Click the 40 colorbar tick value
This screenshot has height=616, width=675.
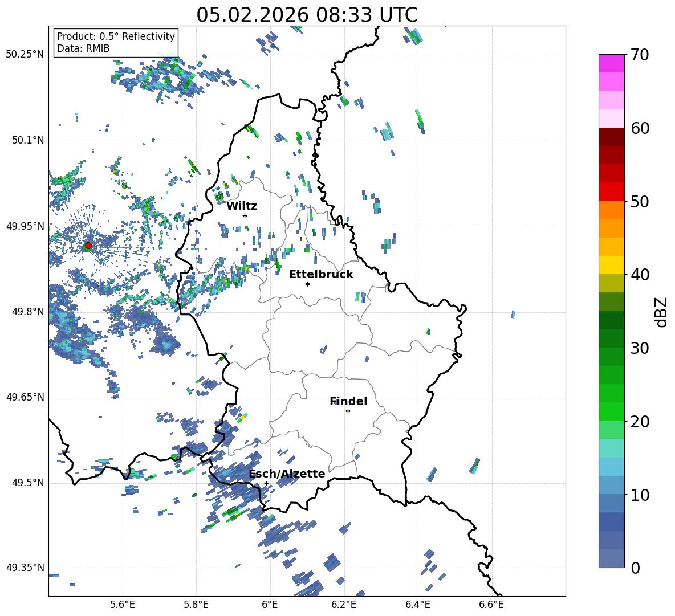point(640,275)
